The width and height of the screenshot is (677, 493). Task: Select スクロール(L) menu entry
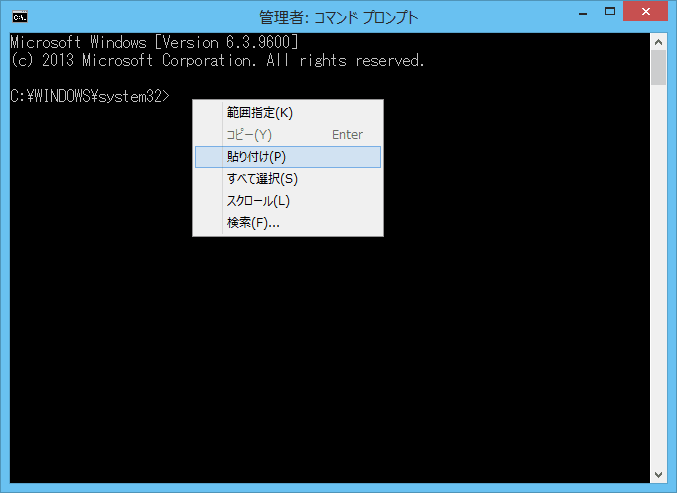(x=288, y=201)
